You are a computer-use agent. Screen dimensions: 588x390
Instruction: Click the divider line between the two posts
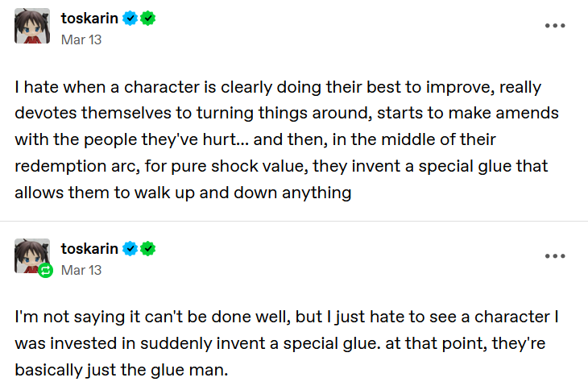[x=294, y=222]
